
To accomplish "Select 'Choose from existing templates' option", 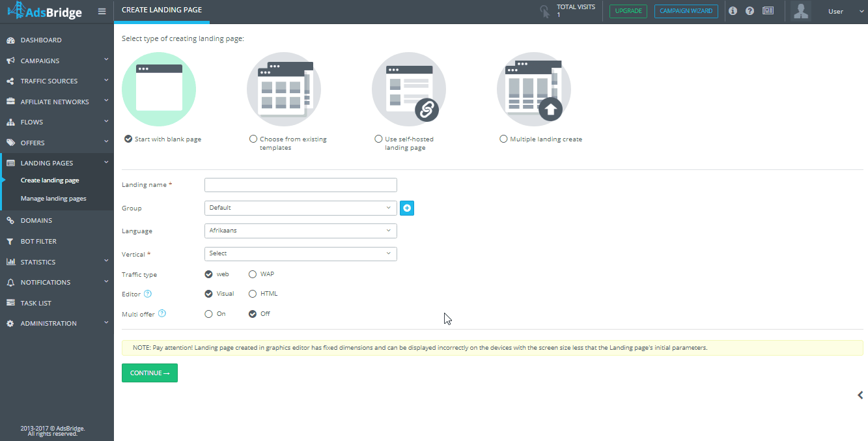I will 253,139.
